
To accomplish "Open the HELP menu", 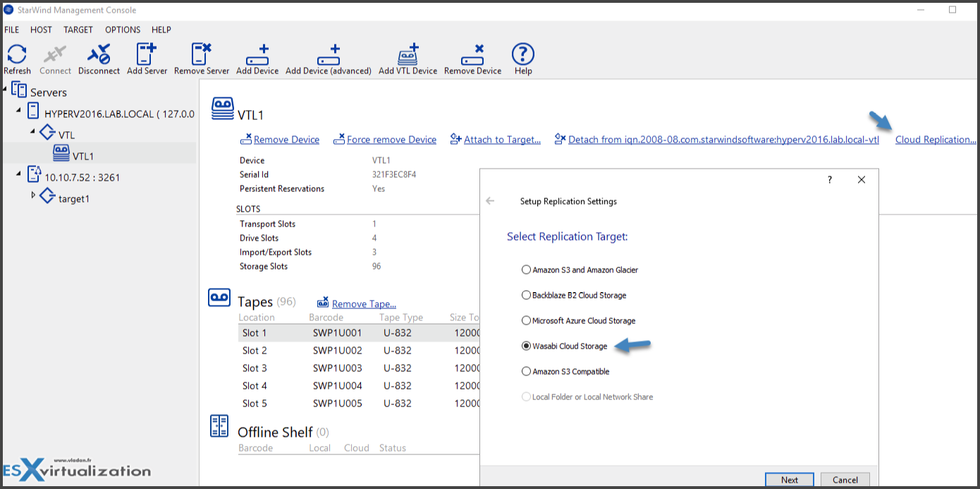I will point(161,30).
